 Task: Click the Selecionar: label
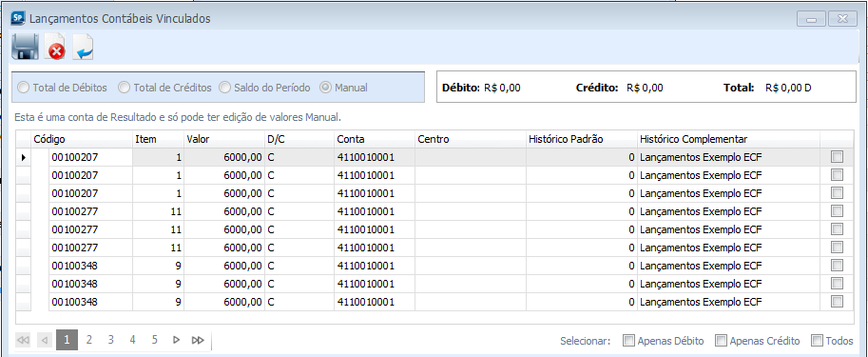(585, 341)
